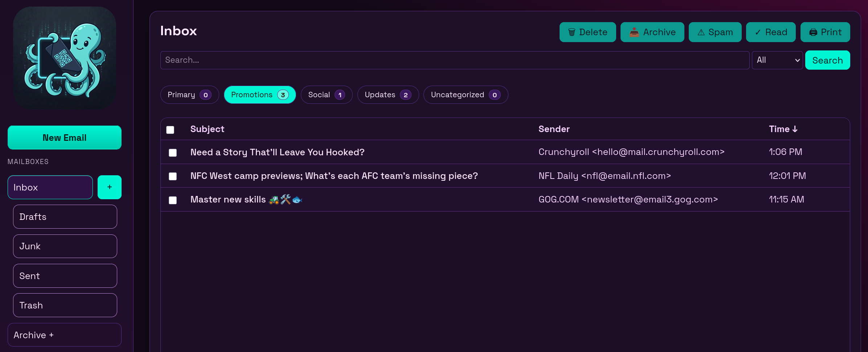Click the New Email button
Viewport: 868px width, 352px height.
tap(65, 138)
